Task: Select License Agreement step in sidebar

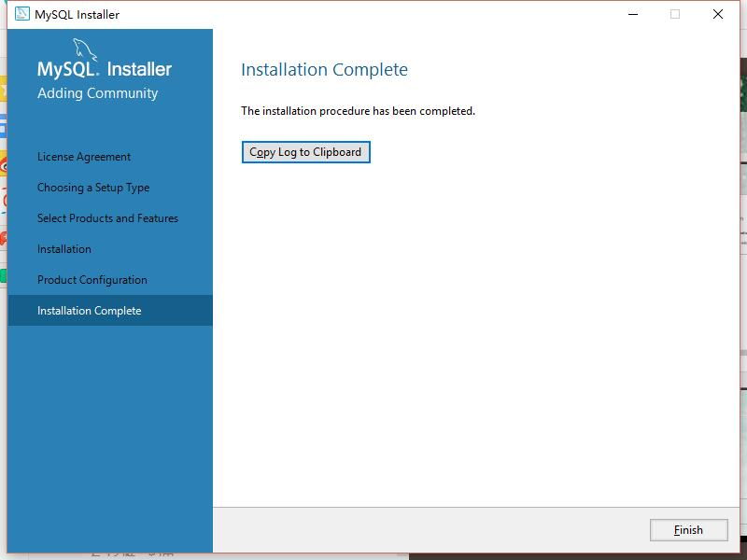Action: coord(84,157)
